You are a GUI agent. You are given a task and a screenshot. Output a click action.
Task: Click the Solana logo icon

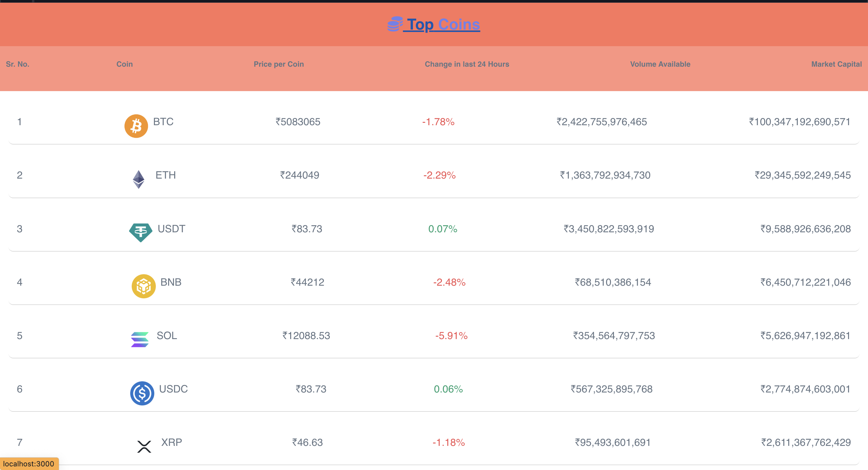click(x=140, y=339)
